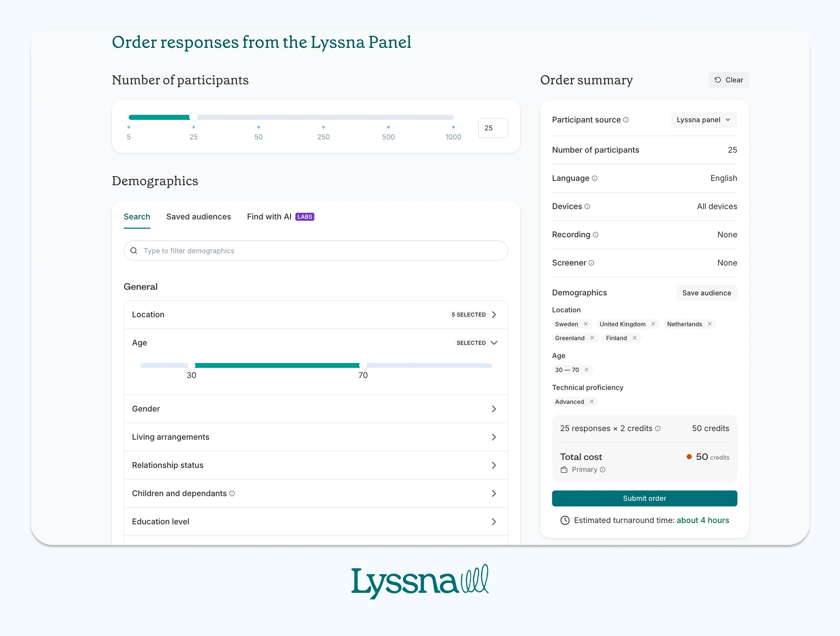Click the 5 SELECTED badge on Location
840x636 pixels.
click(x=468, y=315)
